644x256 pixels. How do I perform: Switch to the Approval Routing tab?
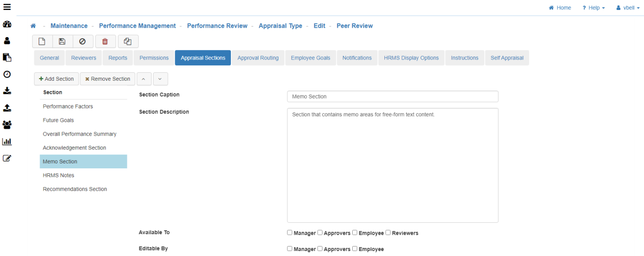pyautogui.click(x=258, y=58)
